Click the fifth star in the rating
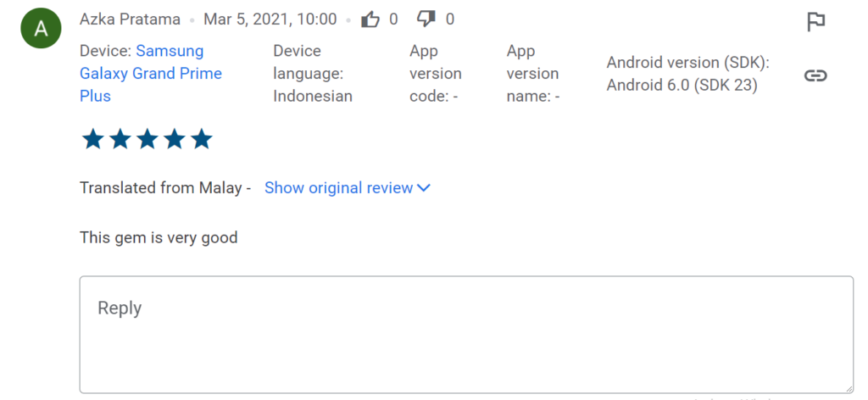The image size is (868, 400). [x=202, y=139]
